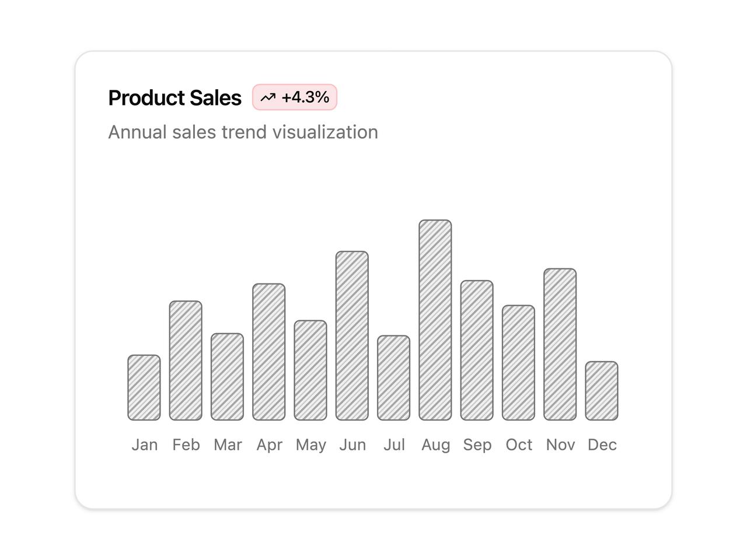Screen dimensions: 747x560
Task: Select the July bar
Action: 393,378
